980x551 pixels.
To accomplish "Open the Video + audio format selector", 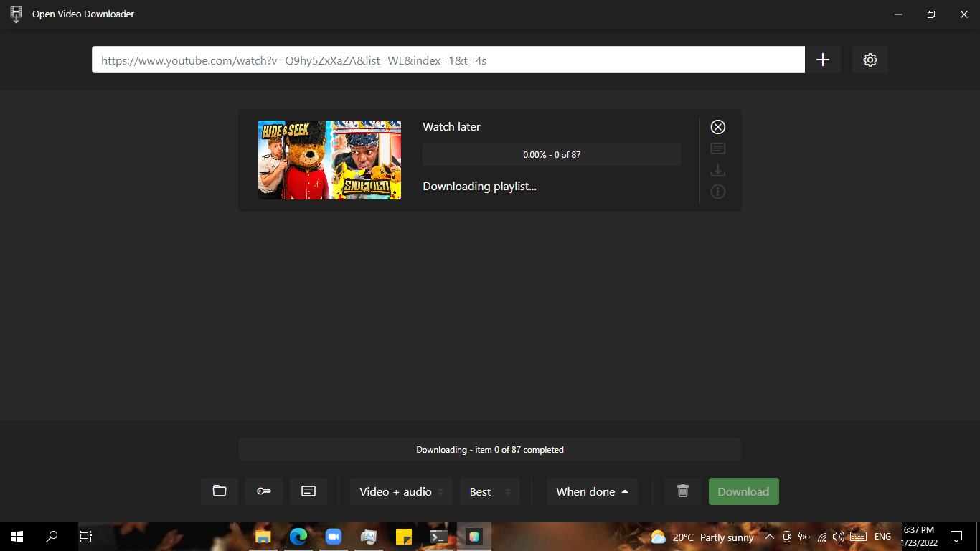I will tap(401, 491).
